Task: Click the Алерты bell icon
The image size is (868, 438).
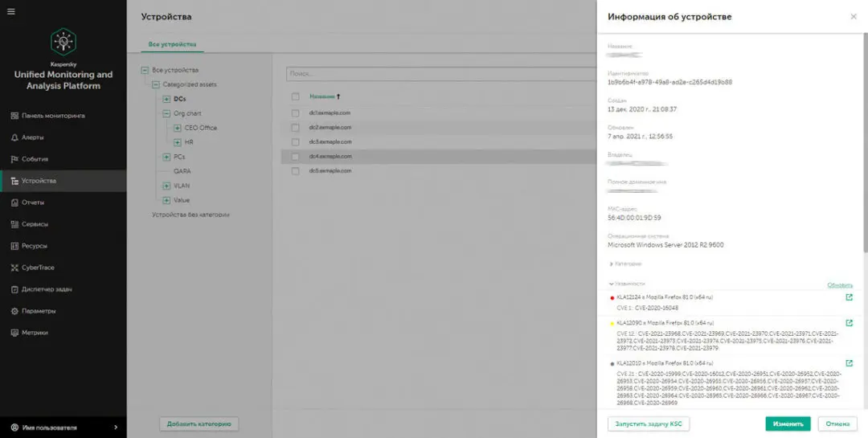Action: point(15,137)
